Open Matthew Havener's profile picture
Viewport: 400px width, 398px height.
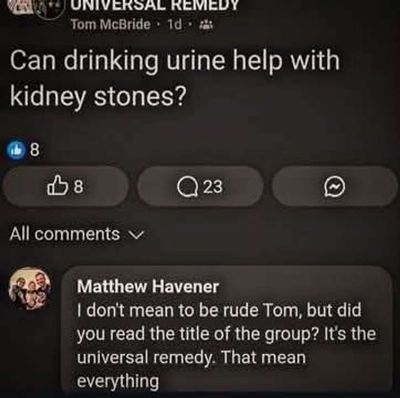point(30,288)
